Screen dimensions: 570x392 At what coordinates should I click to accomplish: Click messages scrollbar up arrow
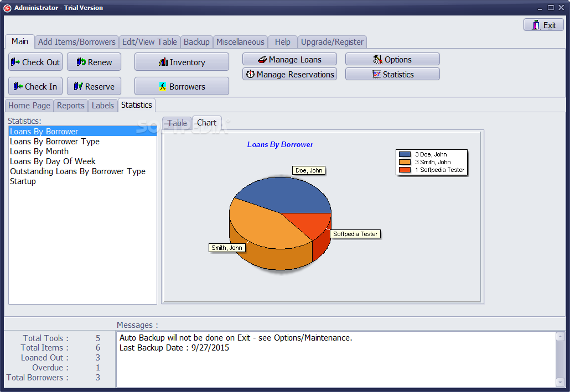(x=560, y=336)
